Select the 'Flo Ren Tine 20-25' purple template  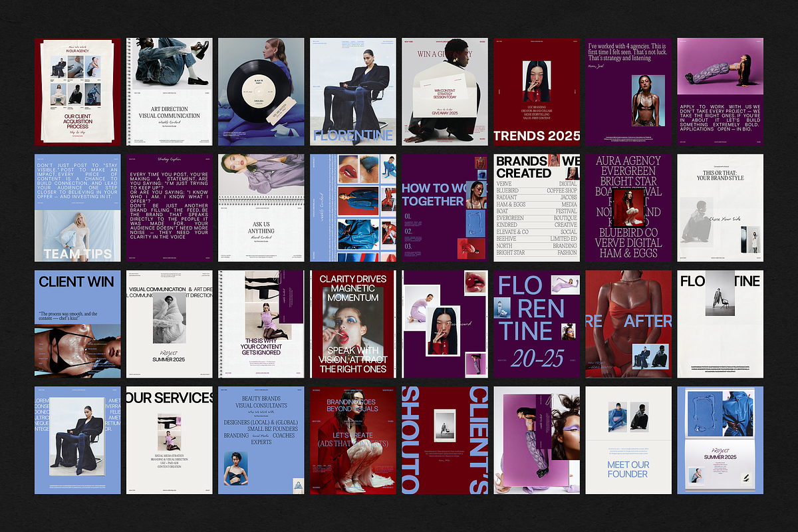[x=537, y=325]
